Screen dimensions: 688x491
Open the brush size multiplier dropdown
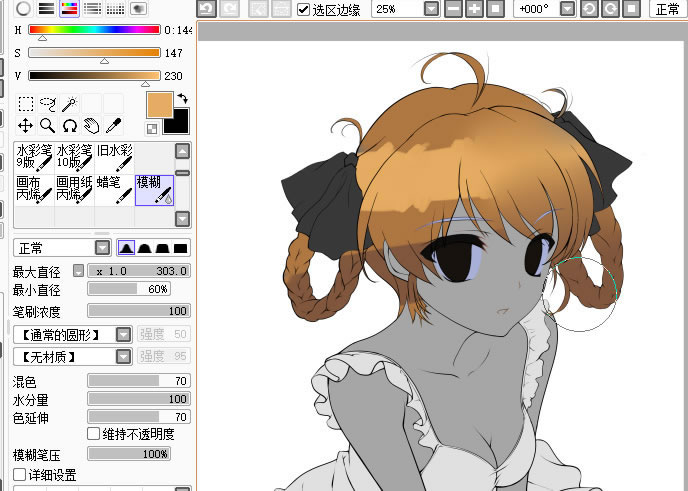78,271
